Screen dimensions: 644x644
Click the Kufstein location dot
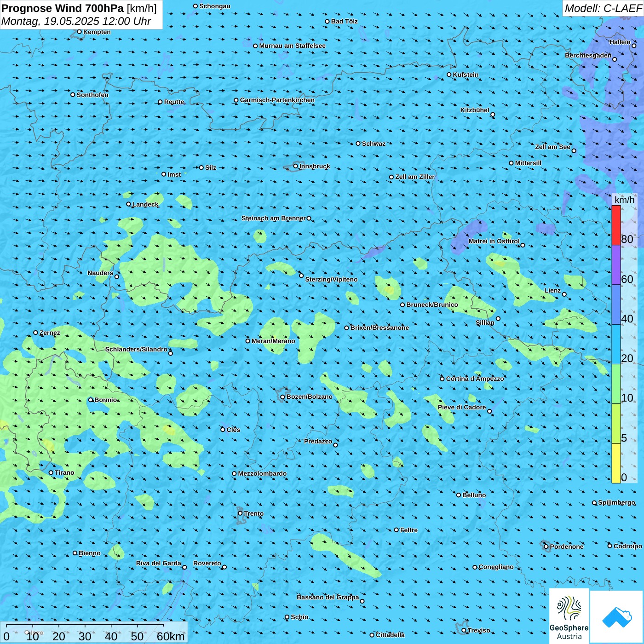[x=449, y=75]
